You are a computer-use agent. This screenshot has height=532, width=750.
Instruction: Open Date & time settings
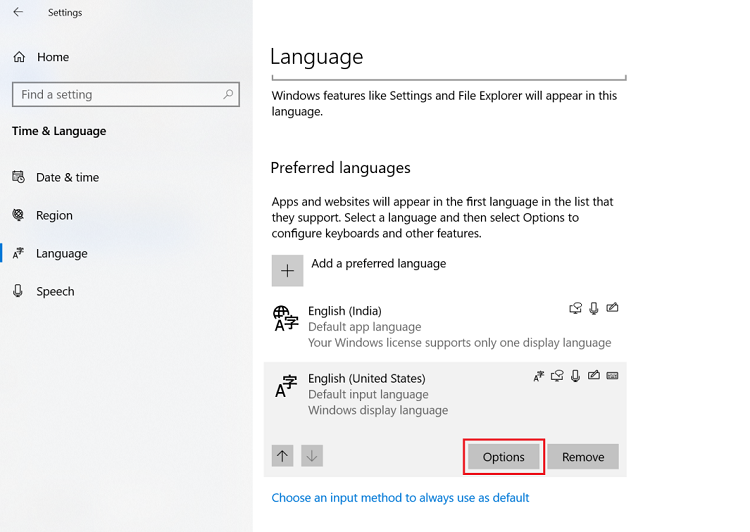click(x=67, y=177)
